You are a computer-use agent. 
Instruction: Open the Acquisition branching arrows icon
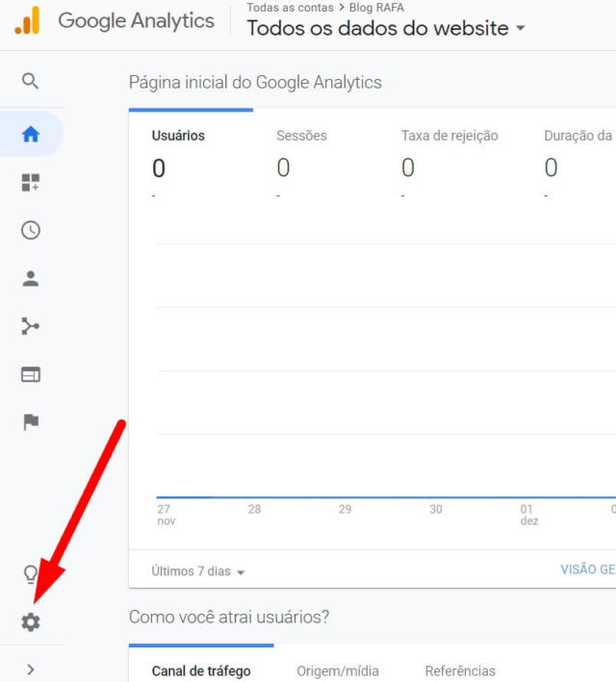(31, 326)
